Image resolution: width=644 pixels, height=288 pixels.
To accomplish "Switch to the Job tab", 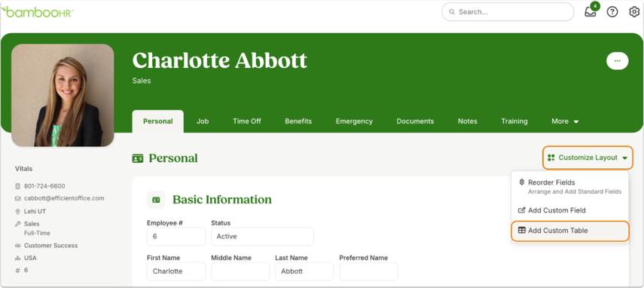I will (x=203, y=121).
